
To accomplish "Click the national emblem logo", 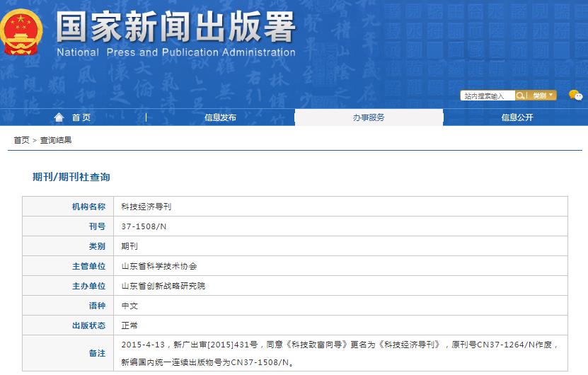I will pos(21,33).
